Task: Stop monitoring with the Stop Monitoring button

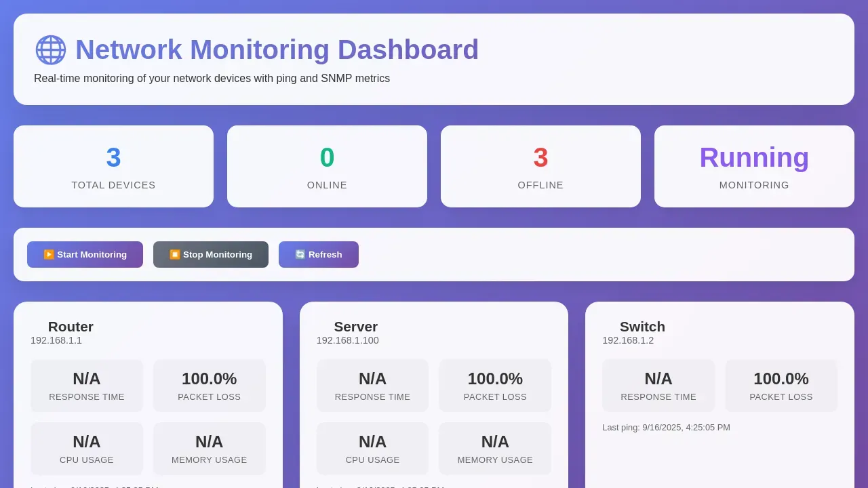Action: pyautogui.click(x=210, y=254)
